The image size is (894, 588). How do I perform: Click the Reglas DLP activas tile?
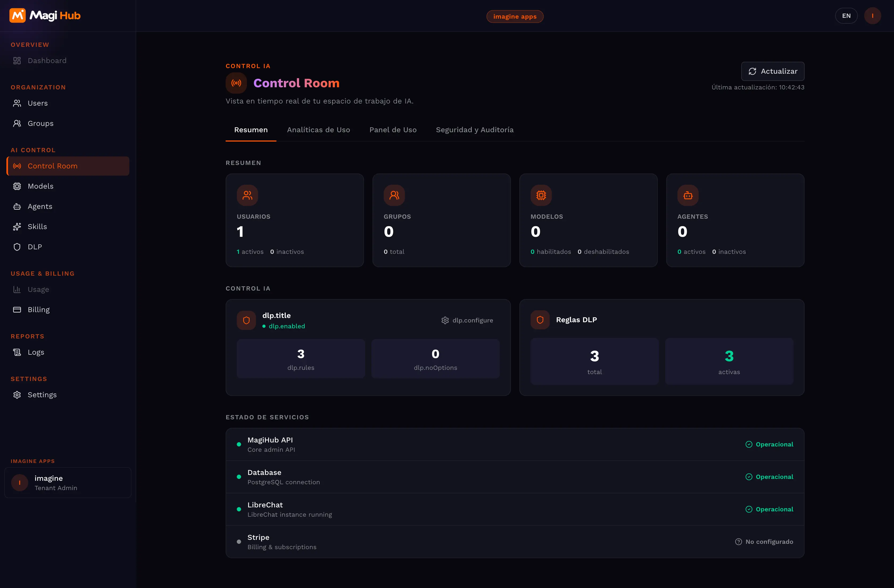click(x=729, y=361)
